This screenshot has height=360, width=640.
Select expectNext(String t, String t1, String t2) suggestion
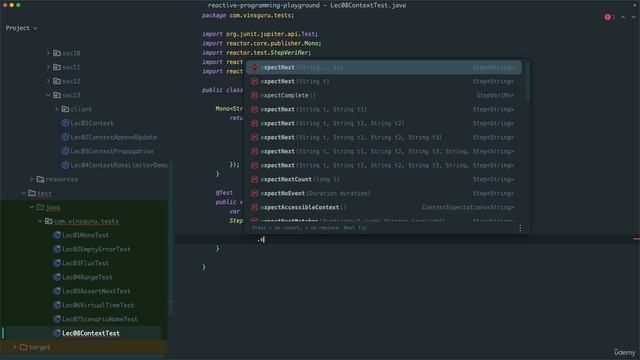click(x=384, y=123)
